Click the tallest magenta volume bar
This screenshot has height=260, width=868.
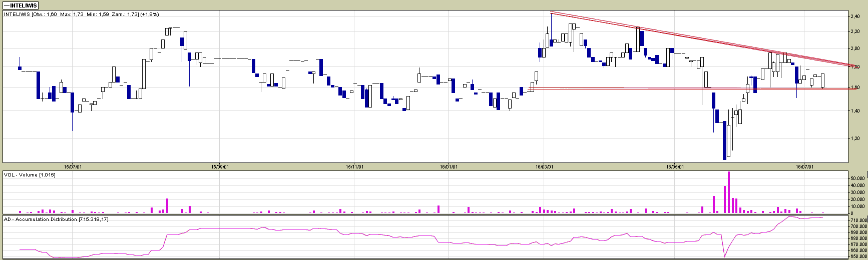coord(729,192)
